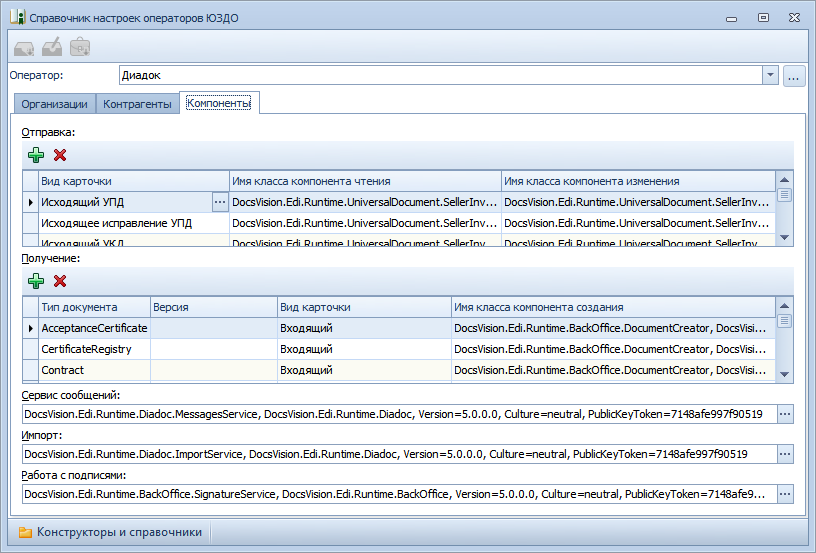The width and height of the screenshot is (816, 553).
Task: Click the first toolbar icon at top left
Action: tap(25, 47)
